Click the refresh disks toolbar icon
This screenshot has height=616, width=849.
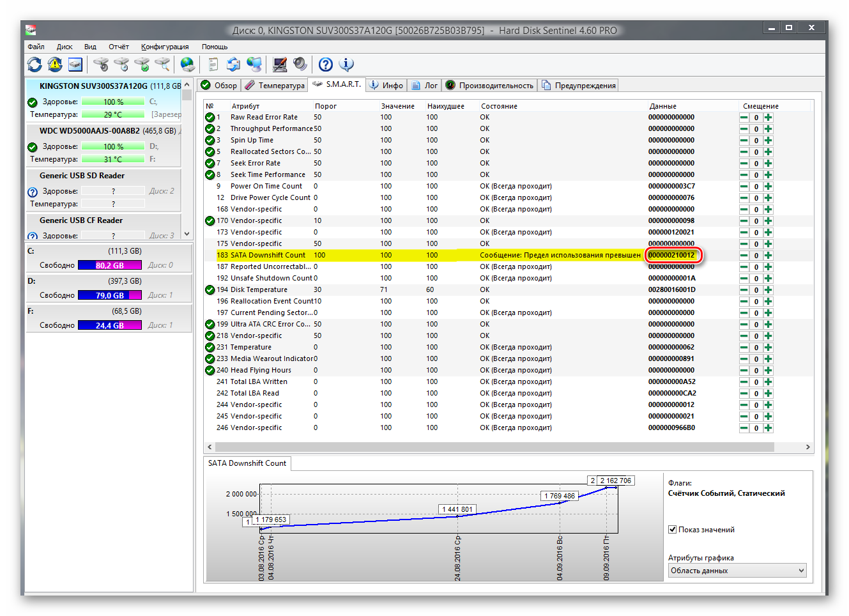[34, 65]
